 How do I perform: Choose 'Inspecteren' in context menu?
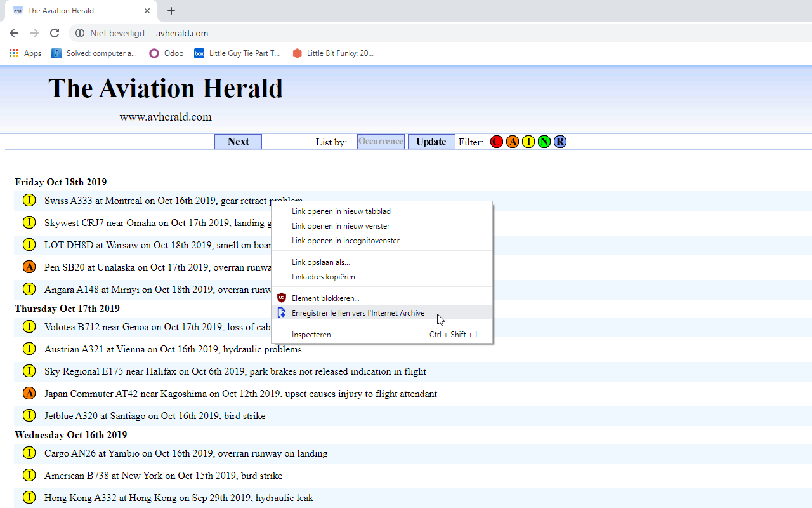[x=382, y=335]
